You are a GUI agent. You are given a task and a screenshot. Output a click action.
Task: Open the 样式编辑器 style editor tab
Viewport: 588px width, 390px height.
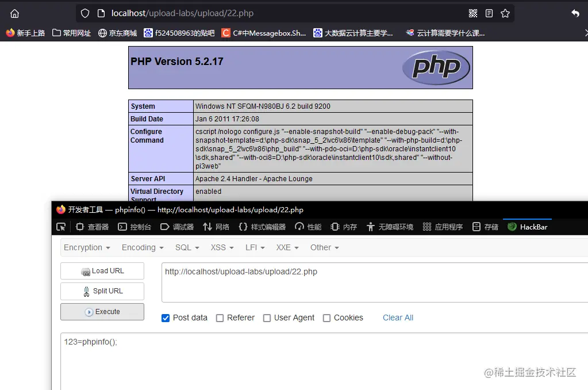[x=262, y=227]
